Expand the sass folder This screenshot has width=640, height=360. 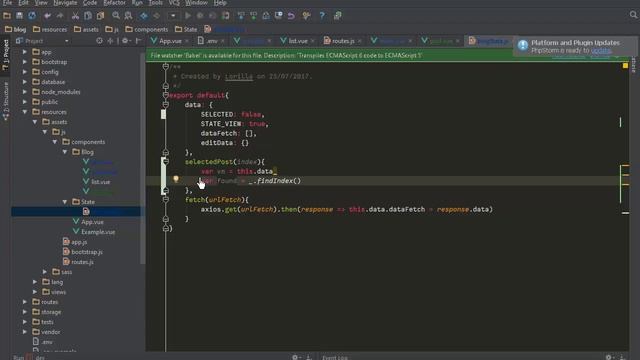click(x=45, y=272)
